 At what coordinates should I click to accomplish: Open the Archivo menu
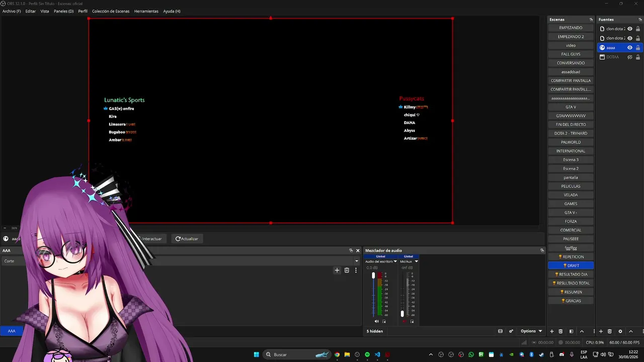pos(12,11)
